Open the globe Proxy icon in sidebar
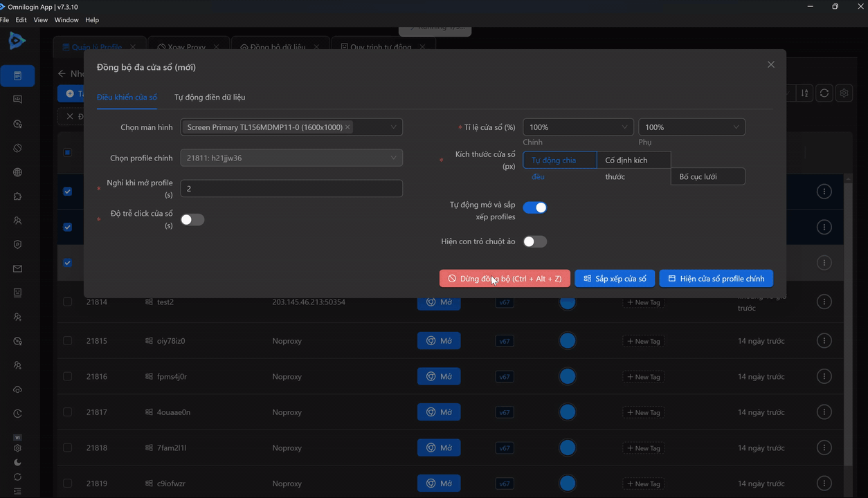Screen dimensions: 868x498 pos(17,172)
